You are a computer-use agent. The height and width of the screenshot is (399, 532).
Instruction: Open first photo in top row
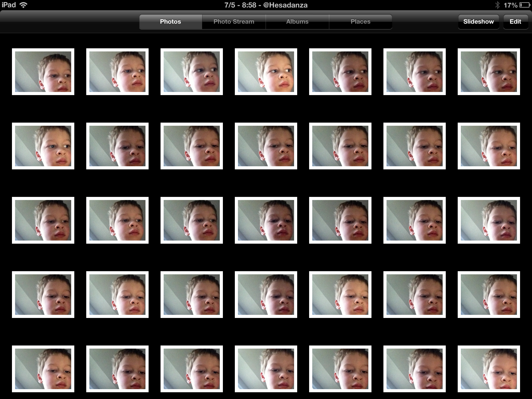43,72
